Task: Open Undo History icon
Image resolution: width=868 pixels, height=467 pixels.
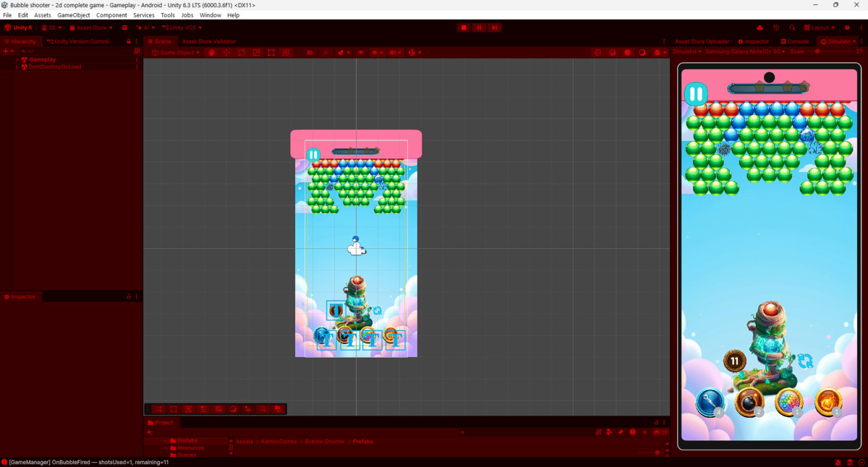Action: pyautogui.click(x=776, y=28)
